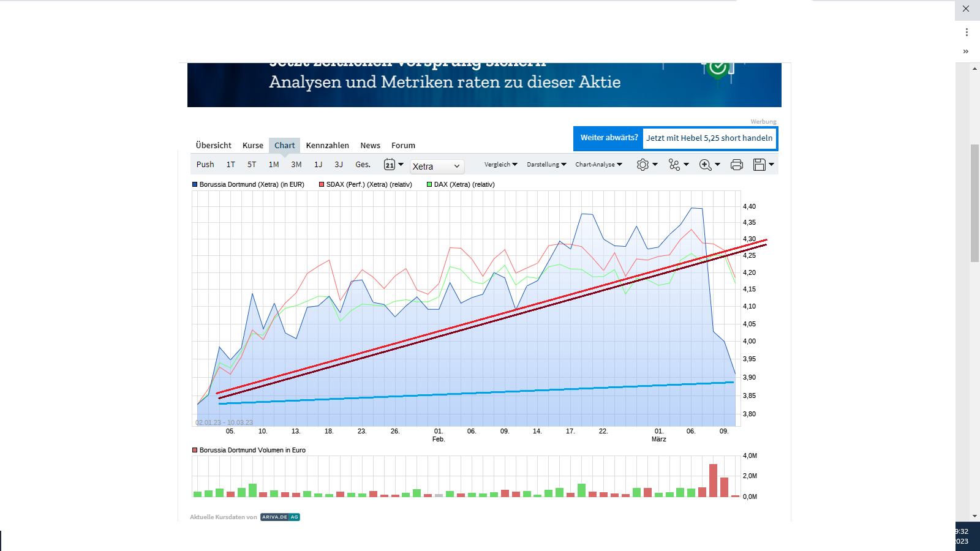Switch to the Übersicht tab
Screen dimensions: 980x551
pos(214,146)
